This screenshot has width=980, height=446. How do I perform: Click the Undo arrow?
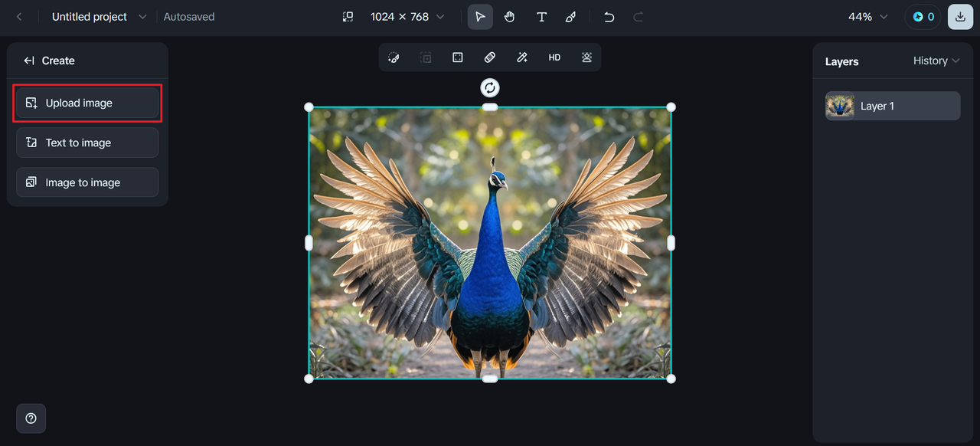click(609, 17)
